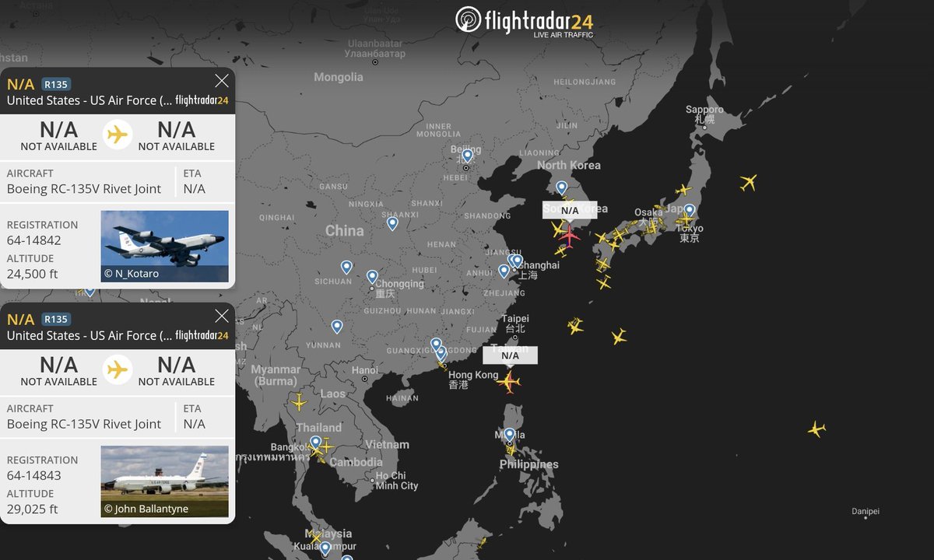Select yellow aircraft over the Pacific near Danipei

click(x=816, y=429)
